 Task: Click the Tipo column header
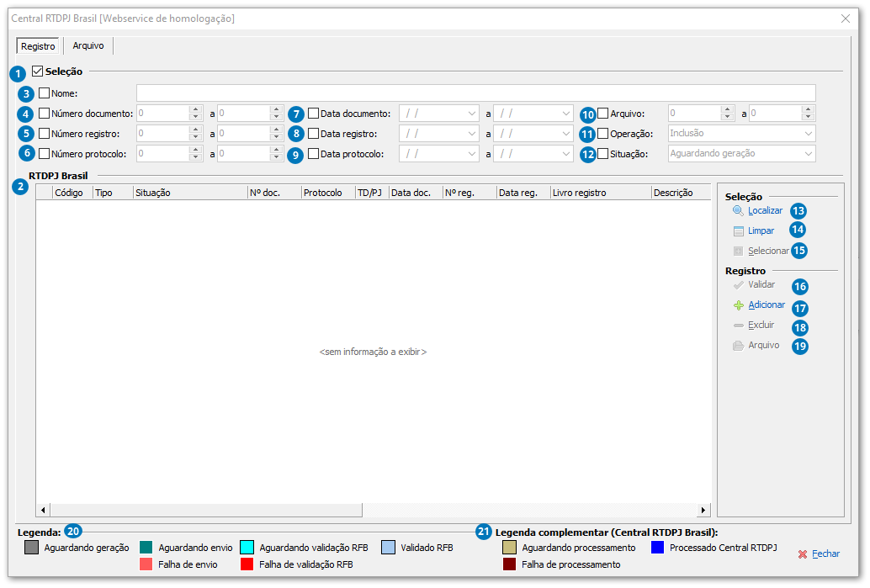114,193
